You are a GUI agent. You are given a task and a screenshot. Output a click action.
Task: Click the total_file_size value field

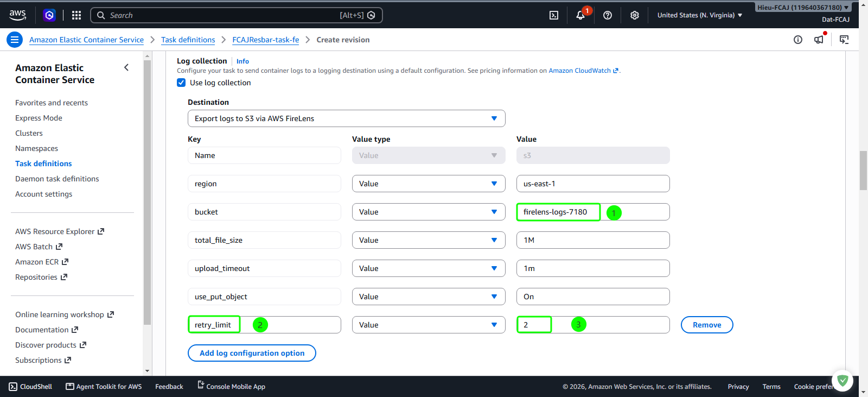click(593, 240)
